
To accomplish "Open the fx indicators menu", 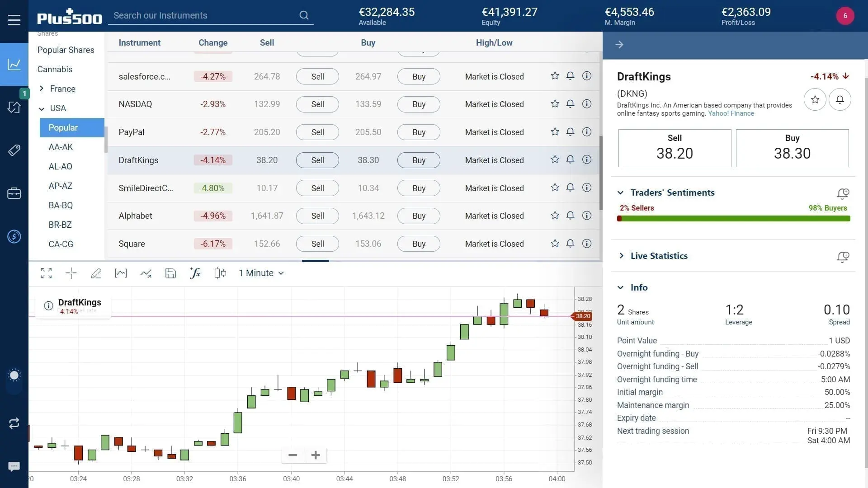I will [195, 273].
